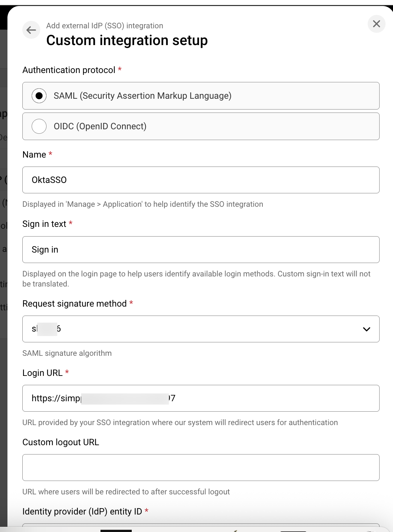Focus the Sign in text input field
Viewport: 393px width, 532px height.
201,250
